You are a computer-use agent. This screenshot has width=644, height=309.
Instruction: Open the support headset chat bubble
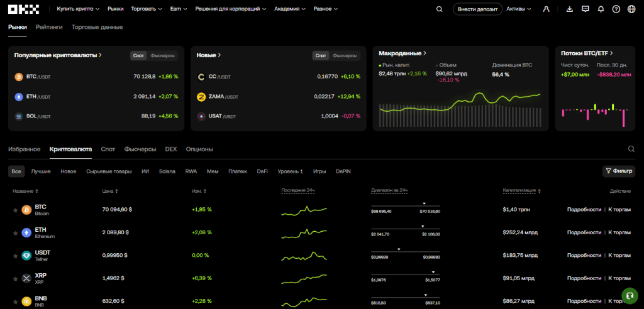[629, 295]
